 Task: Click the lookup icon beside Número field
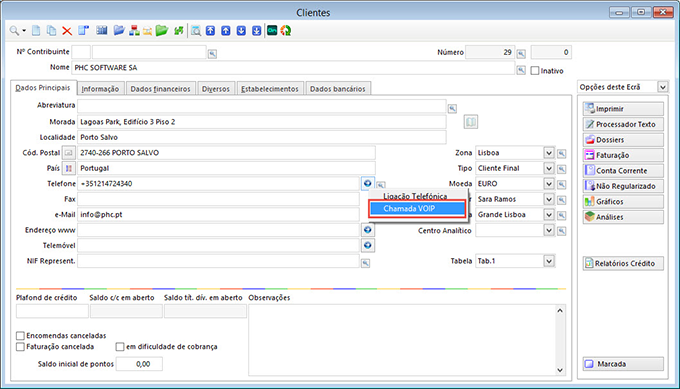pyautogui.click(x=521, y=54)
